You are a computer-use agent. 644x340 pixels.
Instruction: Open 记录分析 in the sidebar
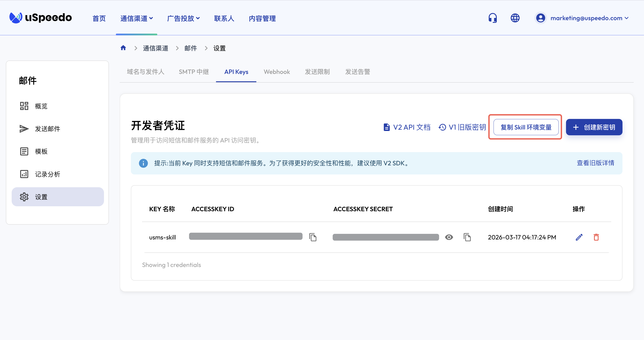(x=48, y=174)
